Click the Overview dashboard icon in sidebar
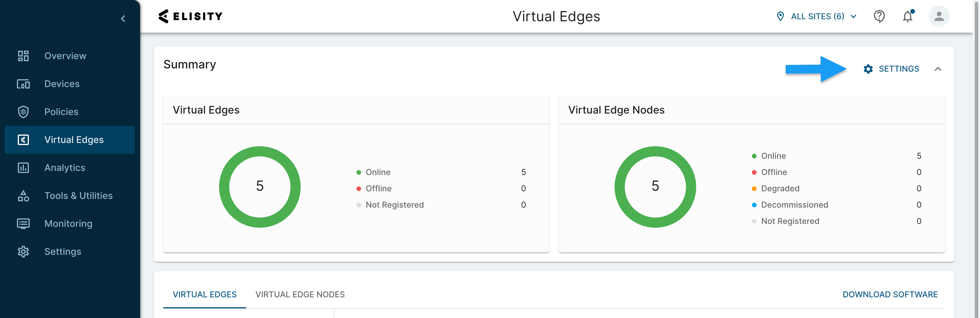Screen dimensions: 980x318 click(x=23, y=56)
